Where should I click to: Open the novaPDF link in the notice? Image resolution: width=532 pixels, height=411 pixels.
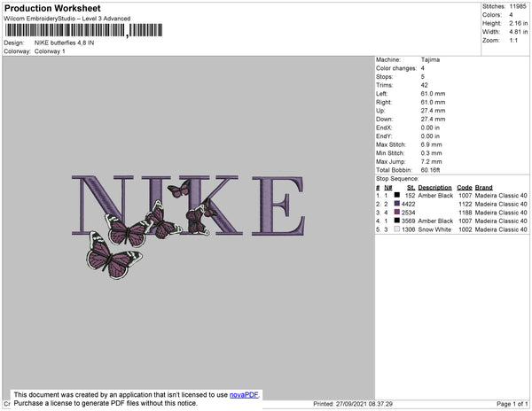point(244,395)
